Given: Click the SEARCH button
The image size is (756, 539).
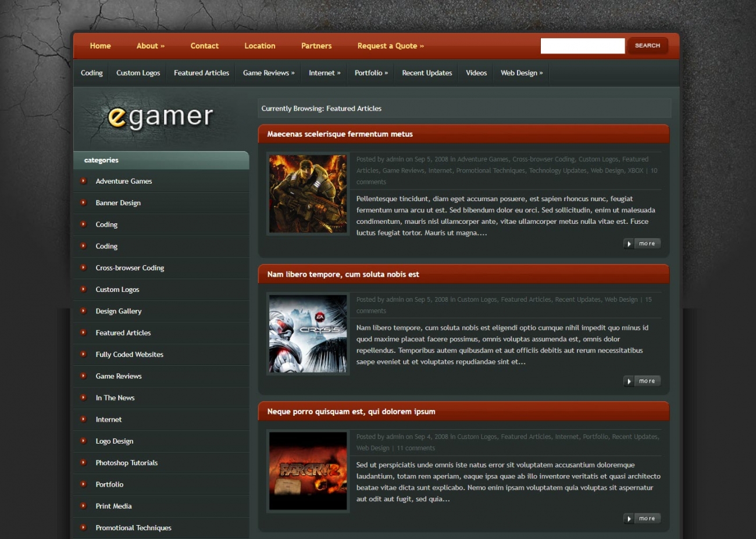Looking at the screenshot, I should click(647, 45).
